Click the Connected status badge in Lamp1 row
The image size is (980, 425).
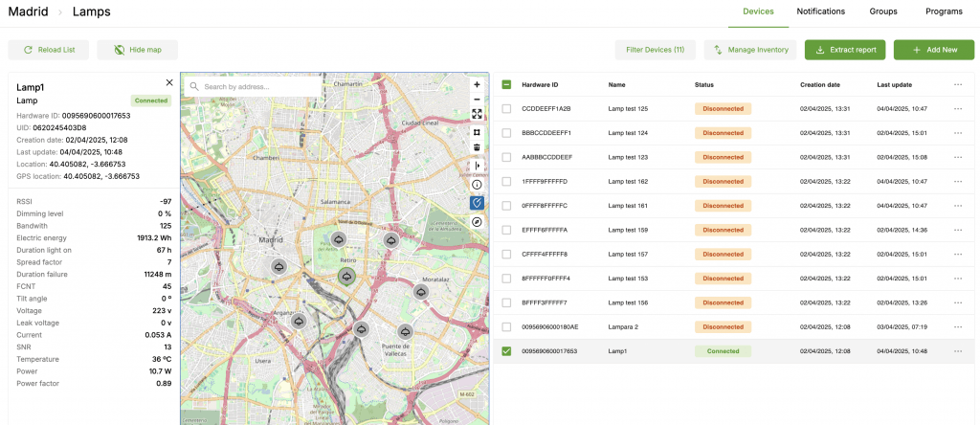(x=723, y=351)
